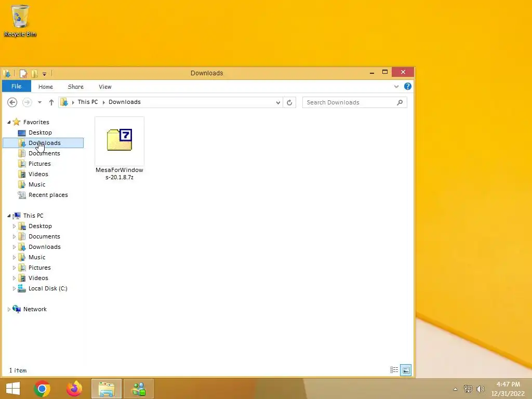The width and height of the screenshot is (532, 399).
Task: Select Music under Favorites
Action: [x=37, y=184]
